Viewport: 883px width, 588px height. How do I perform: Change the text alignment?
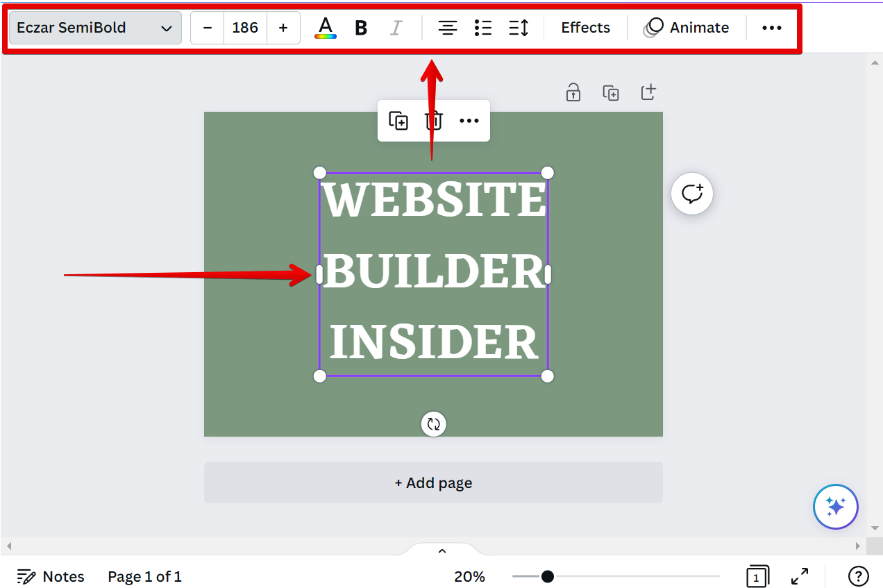pos(447,28)
